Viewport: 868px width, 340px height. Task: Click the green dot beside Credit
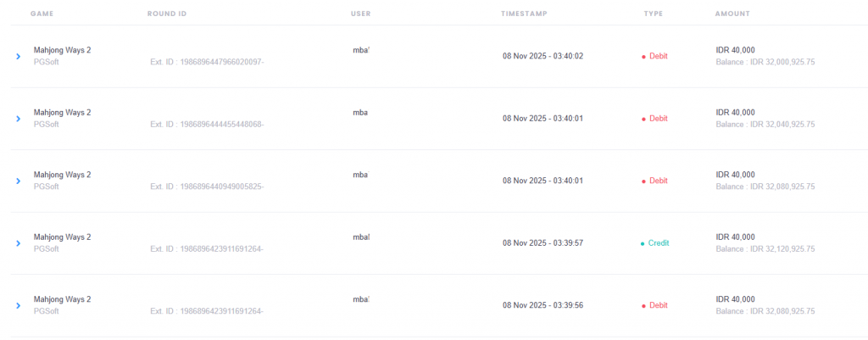[643, 243]
